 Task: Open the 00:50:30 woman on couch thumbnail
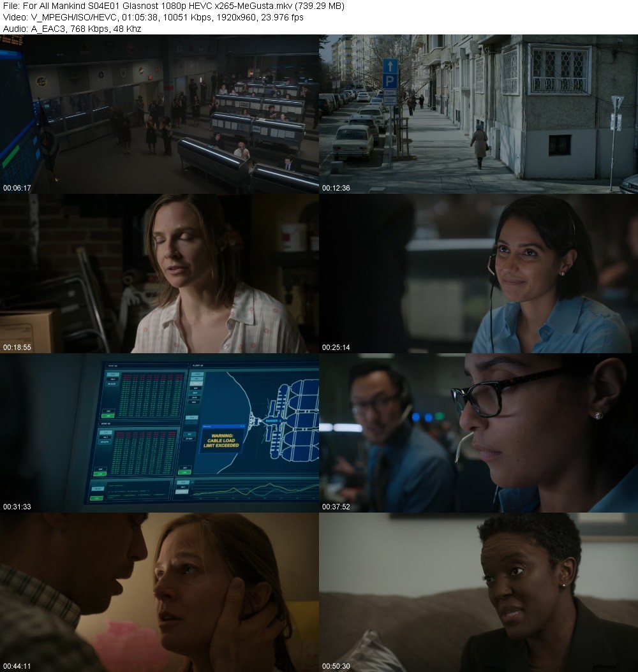pyautogui.click(x=478, y=592)
